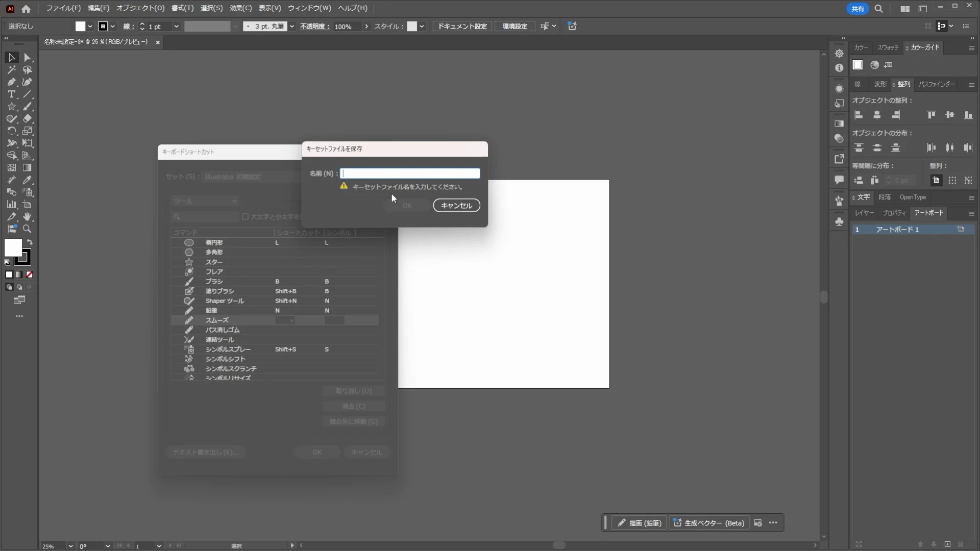The image size is (980, 551).
Task: Click 生成ベクター (Beta) button
Action: point(708,523)
